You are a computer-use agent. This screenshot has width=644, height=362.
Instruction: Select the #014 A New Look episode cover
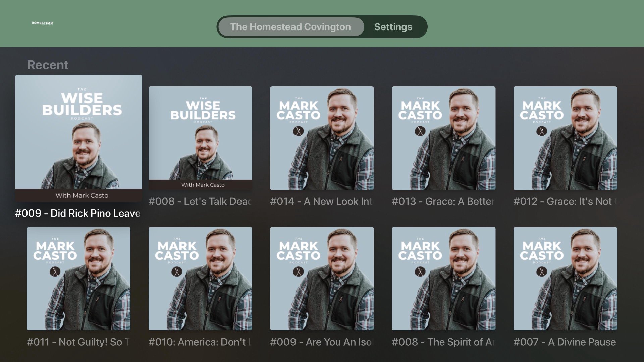pos(322,138)
